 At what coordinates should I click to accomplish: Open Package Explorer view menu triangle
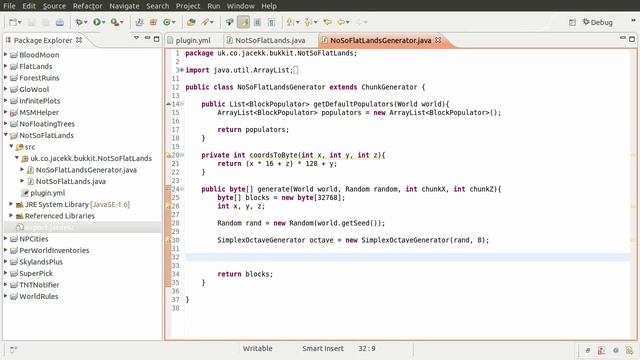click(136, 38)
